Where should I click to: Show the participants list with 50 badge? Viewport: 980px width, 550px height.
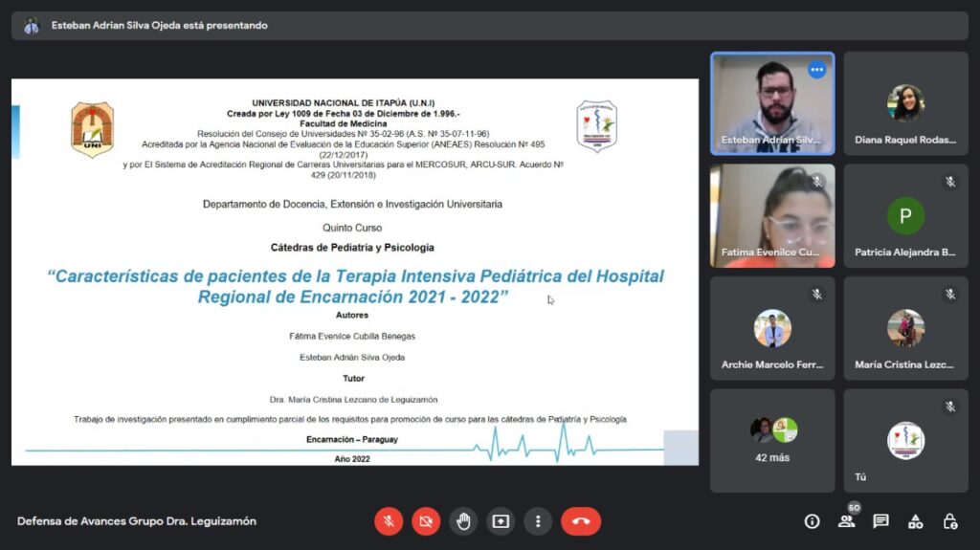coord(846,521)
